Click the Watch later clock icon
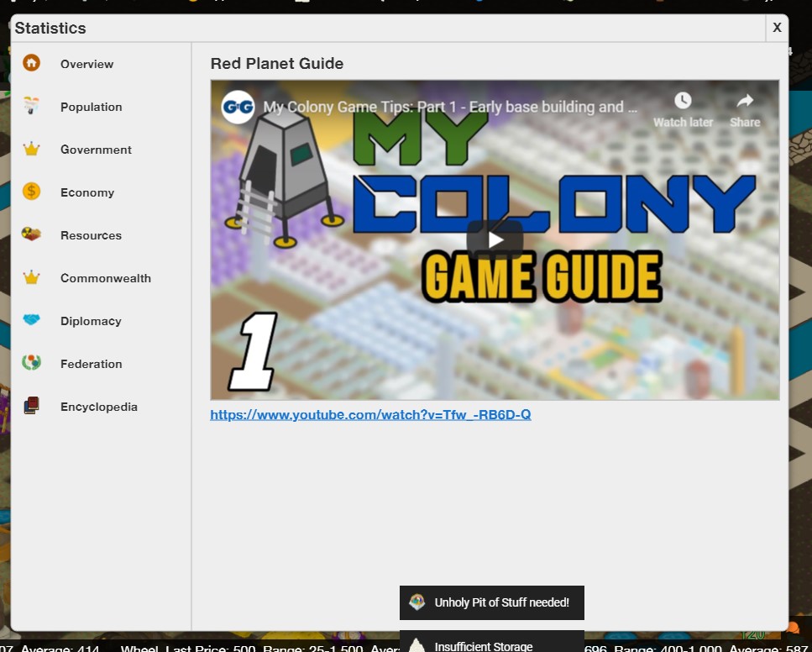Viewport: 812px width, 652px height. [683, 101]
